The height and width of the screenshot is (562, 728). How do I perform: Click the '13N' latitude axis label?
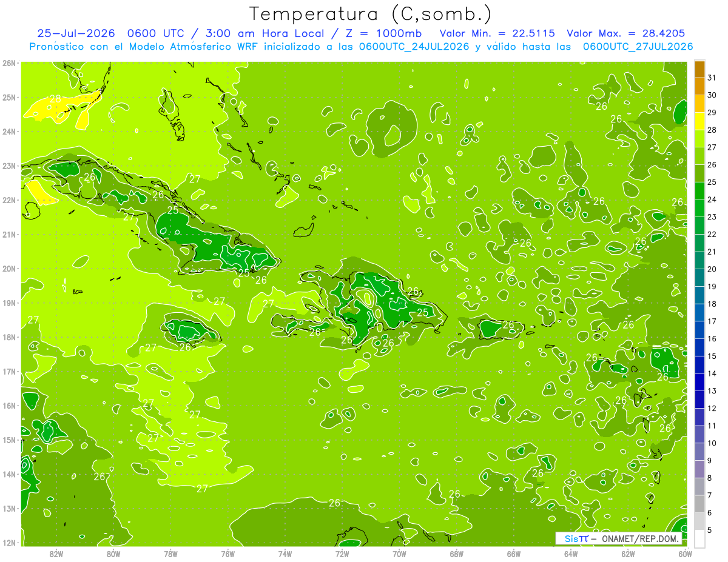coord(10,508)
